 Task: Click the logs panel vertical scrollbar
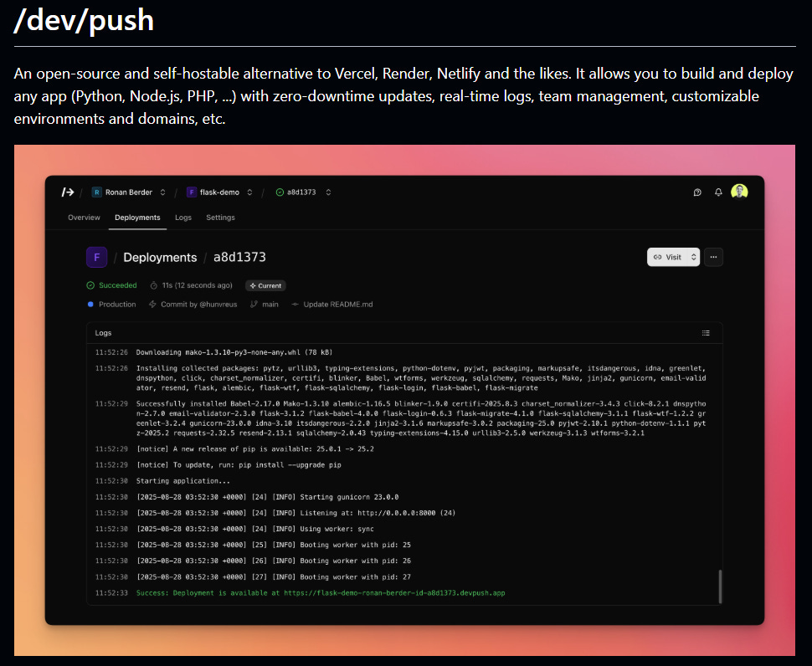pos(720,587)
